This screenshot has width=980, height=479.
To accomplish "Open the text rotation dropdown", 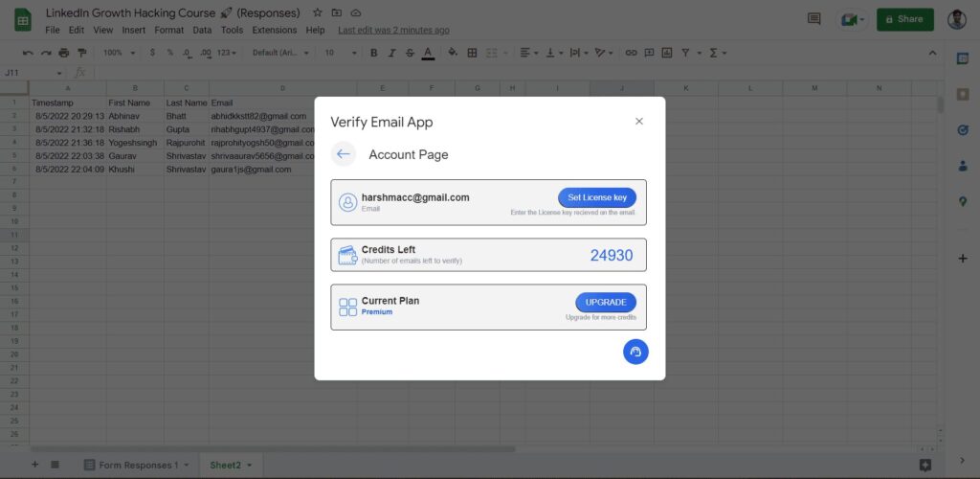I will [x=604, y=53].
